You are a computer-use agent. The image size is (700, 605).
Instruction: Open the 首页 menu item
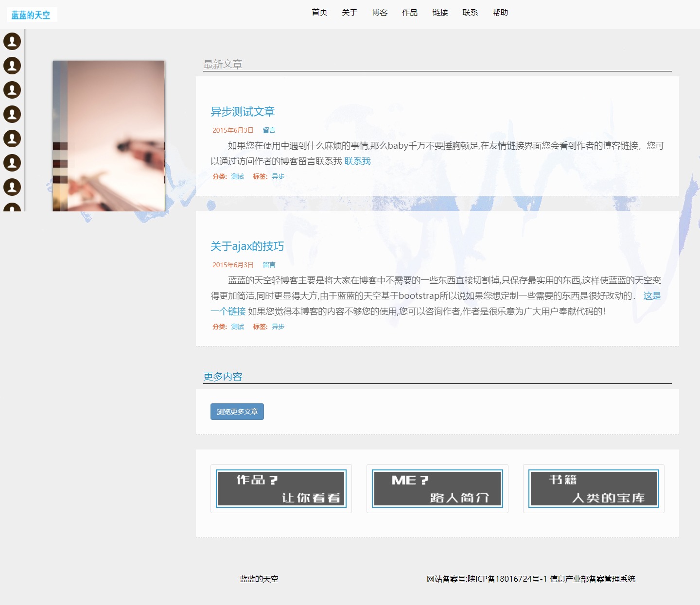pyautogui.click(x=319, y=13)
